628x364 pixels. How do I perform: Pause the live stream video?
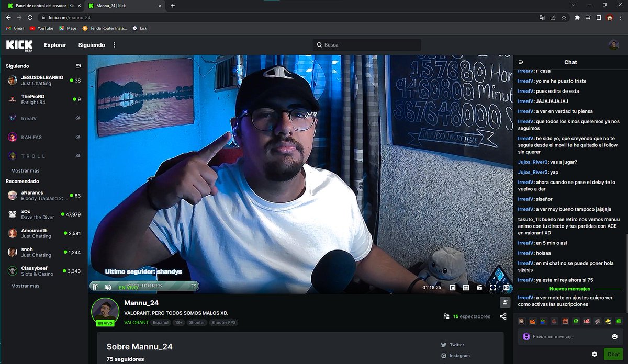tap(95, 287)
